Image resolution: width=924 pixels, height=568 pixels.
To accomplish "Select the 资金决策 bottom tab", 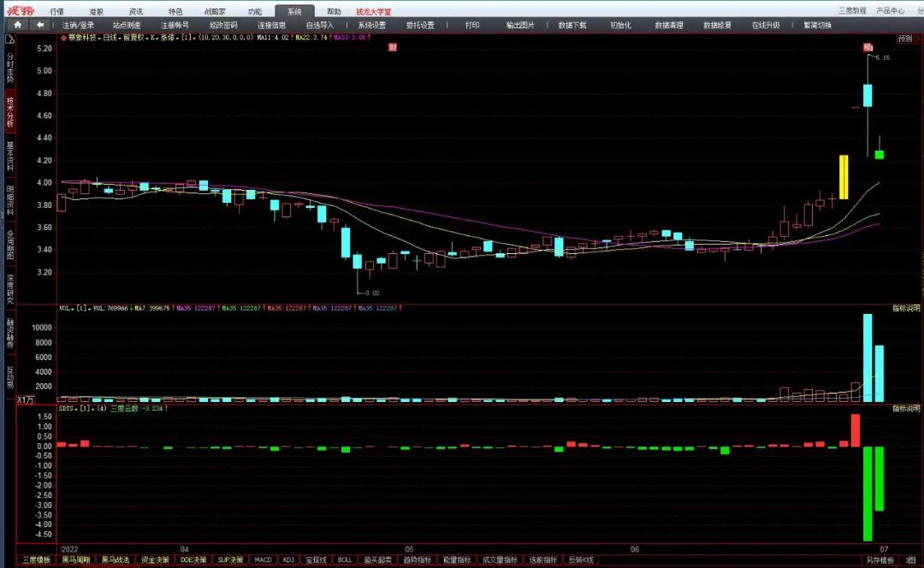I will (x=154, y=559).
